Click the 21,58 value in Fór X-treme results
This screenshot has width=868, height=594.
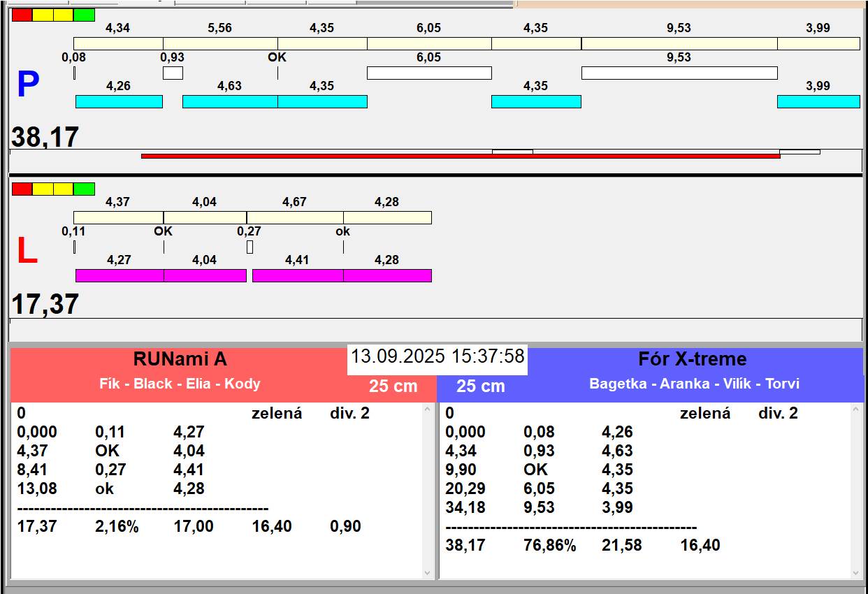point(622,545)
